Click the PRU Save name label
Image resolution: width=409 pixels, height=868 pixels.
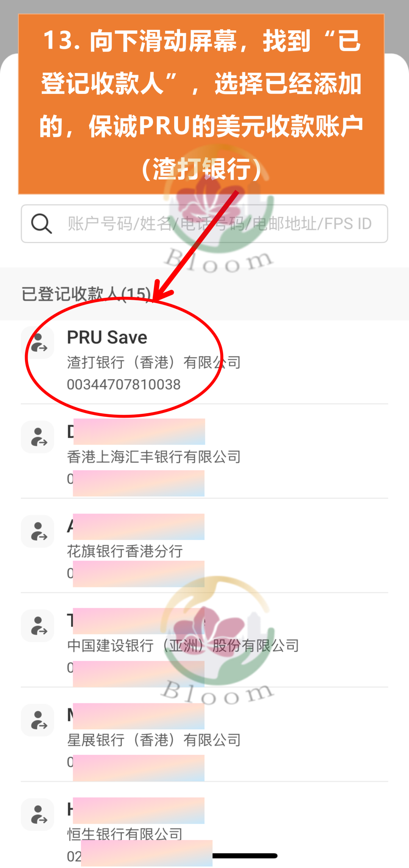[x=107, y=337]
